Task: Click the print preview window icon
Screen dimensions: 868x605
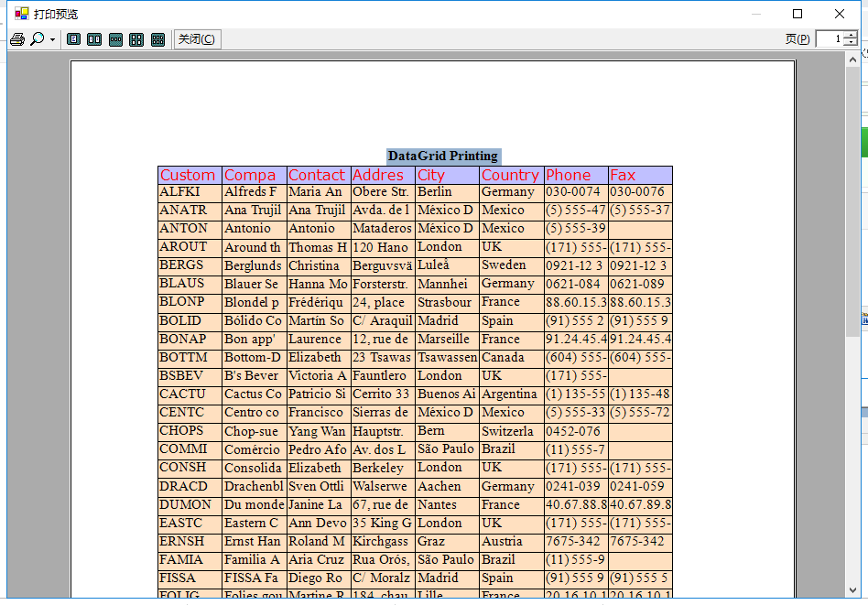Action: [22, 14]
